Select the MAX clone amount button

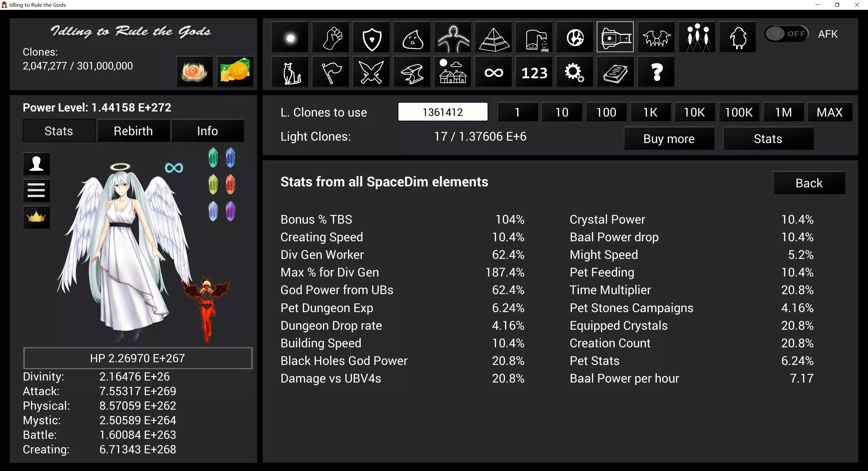829,112
